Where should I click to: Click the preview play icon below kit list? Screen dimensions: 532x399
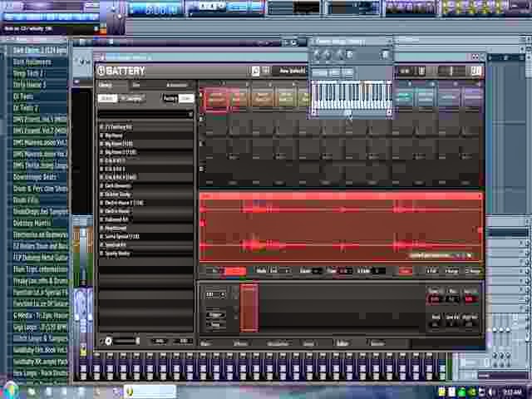point(108,341)
